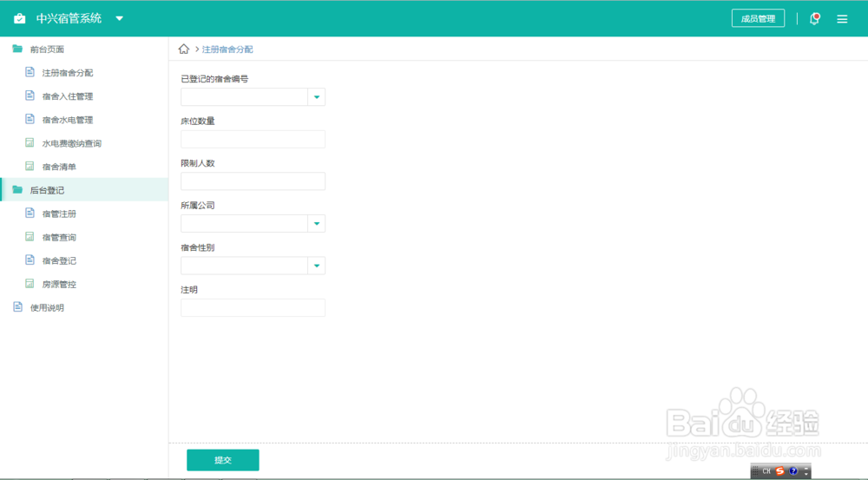Click the form icon beside 宿舍登记

coord(30,260)
